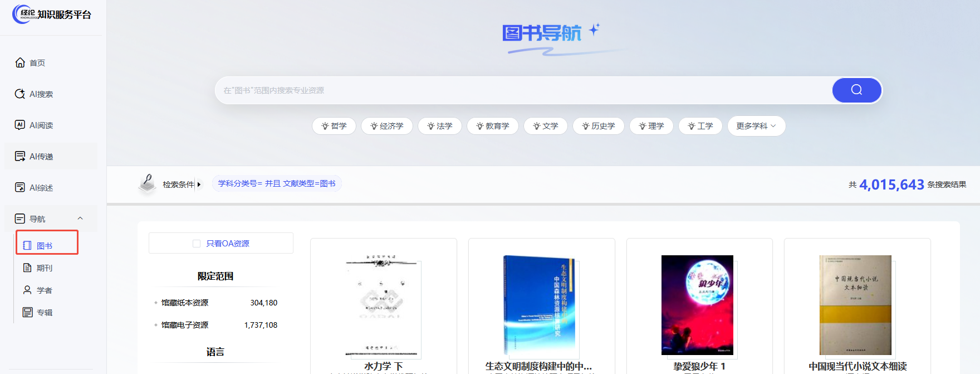Open book title 生态文明制度构建中的中...
The width and height of the screenshot is (980, 374).
pos(538,366)
